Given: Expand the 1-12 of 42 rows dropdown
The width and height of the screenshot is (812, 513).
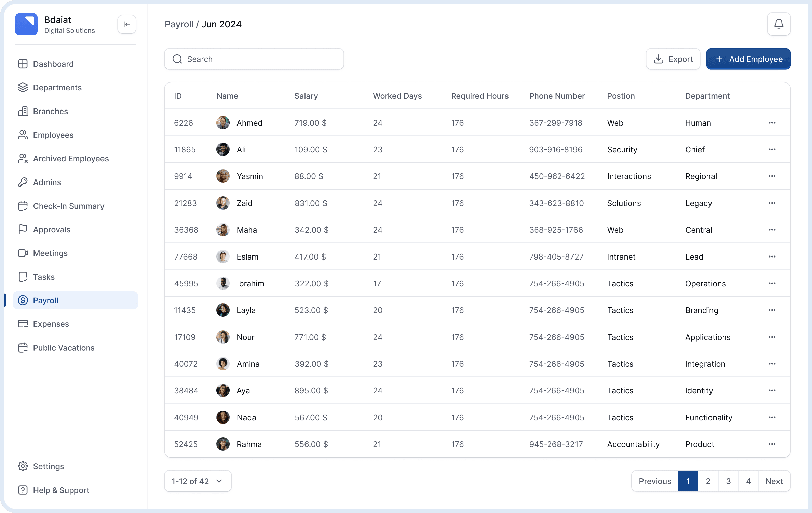Looking at the screenshot, I should [198, 481].
